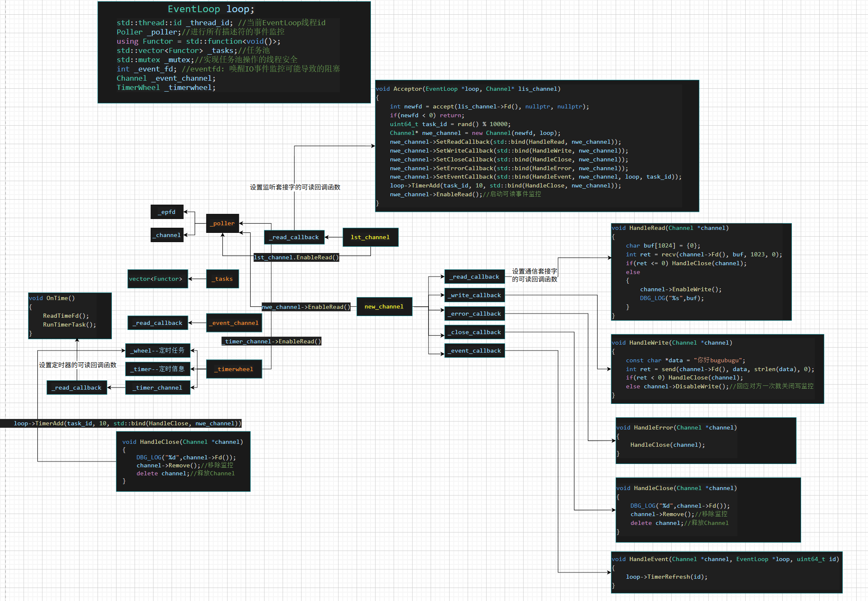Select the _tasks node box

pos(222,279)
